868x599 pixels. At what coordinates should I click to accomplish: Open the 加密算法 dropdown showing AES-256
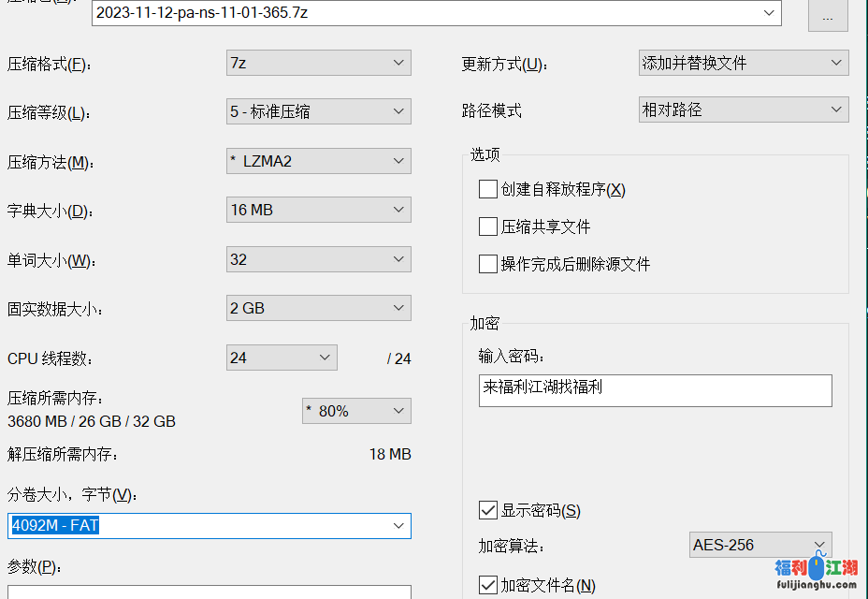pos(759,545)
